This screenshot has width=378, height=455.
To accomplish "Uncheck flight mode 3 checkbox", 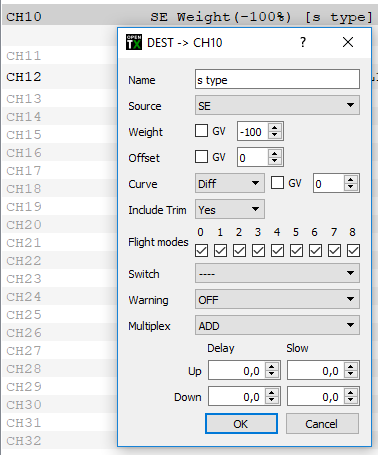I will tap(258, 251).
